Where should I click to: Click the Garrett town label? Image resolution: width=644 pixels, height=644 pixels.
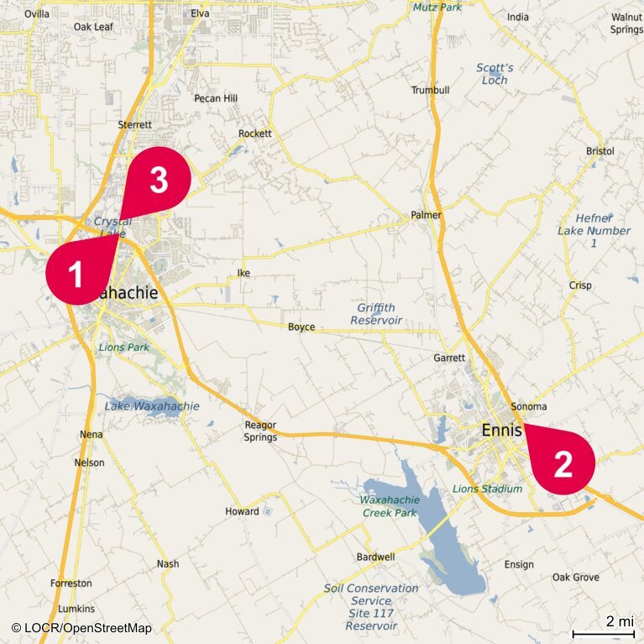(x=449, y=358)
